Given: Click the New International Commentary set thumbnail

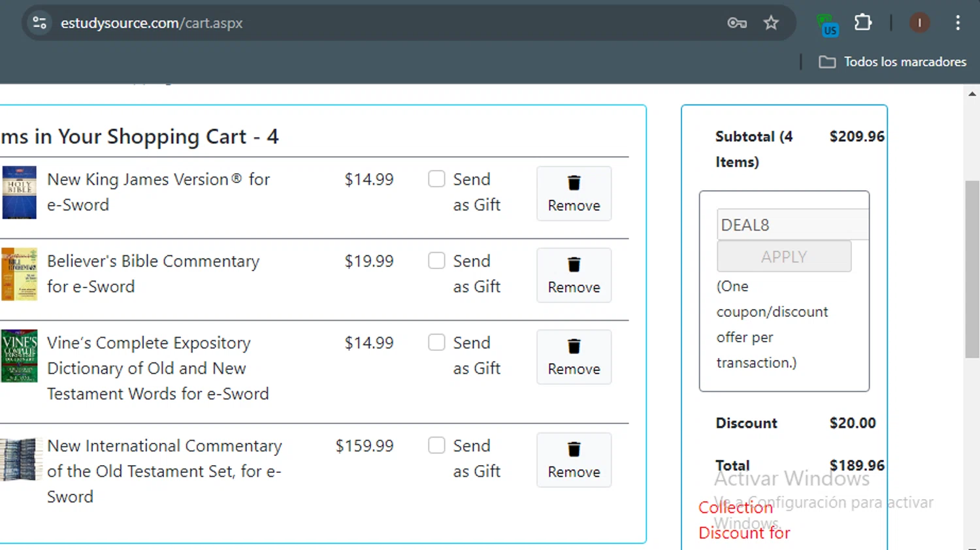Looking at the screenshot, I should click(21, 459).
